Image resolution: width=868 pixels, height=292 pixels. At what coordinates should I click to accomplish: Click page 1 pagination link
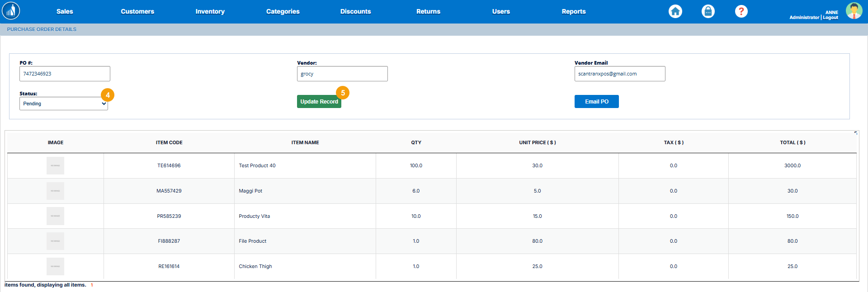pos(92,285)
